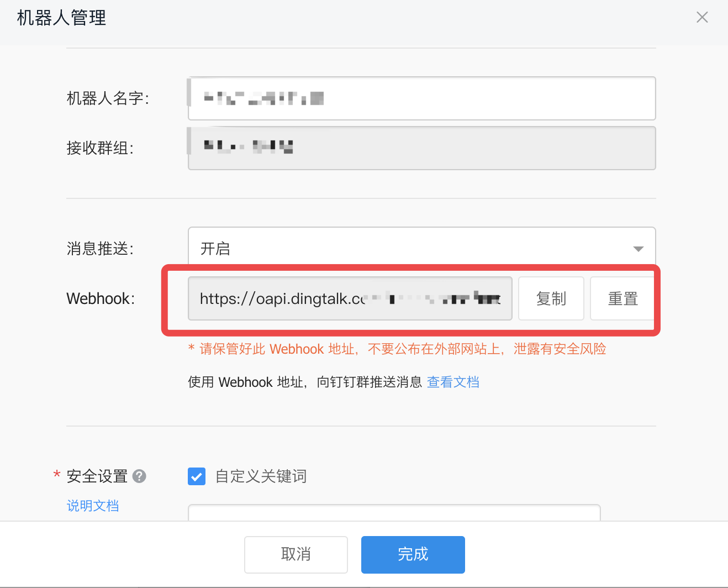The width and height of the screenshot is (728, 588).
Task: Reset the Webhook with 重置 button
Action: click(x=623, y=298)
